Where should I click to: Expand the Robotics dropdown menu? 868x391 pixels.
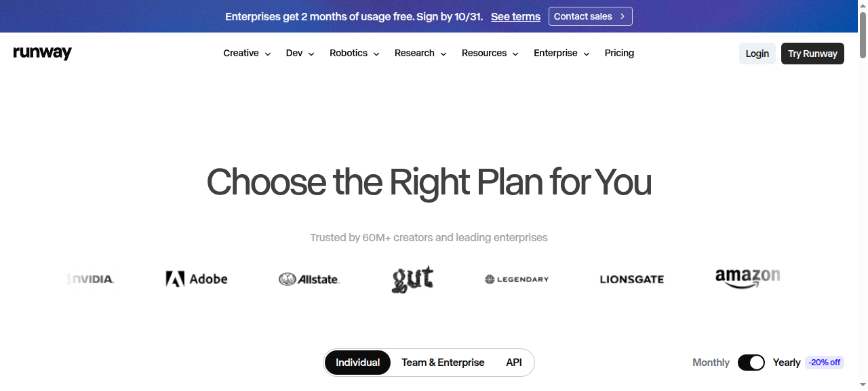tap(355, 54)
